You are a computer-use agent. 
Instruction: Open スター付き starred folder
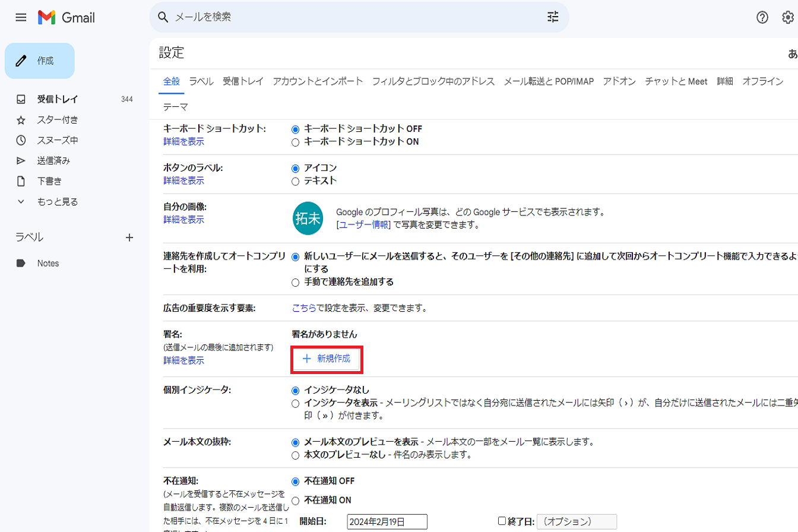coord(57,120)
